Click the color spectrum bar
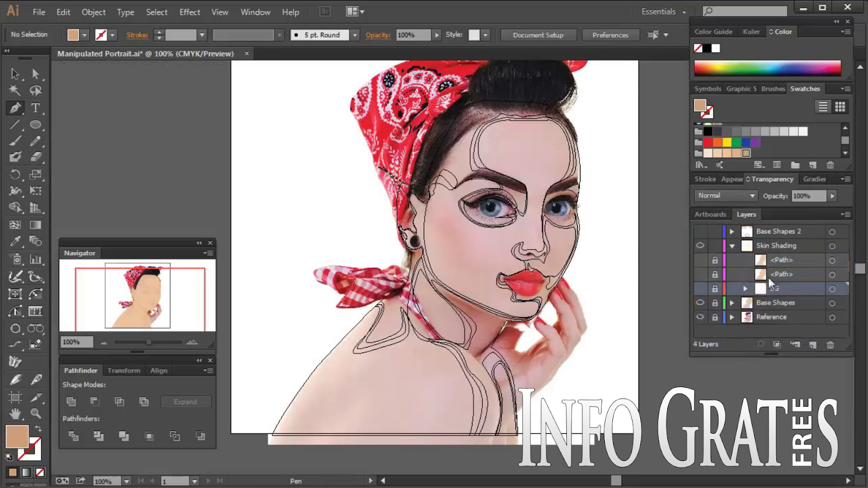The image size is (868, 488). click(x=767, y=68)
